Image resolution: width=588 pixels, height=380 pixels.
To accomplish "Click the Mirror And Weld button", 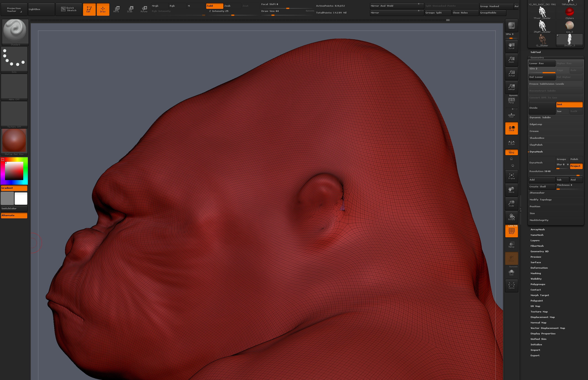I will (x=397, y=6).
